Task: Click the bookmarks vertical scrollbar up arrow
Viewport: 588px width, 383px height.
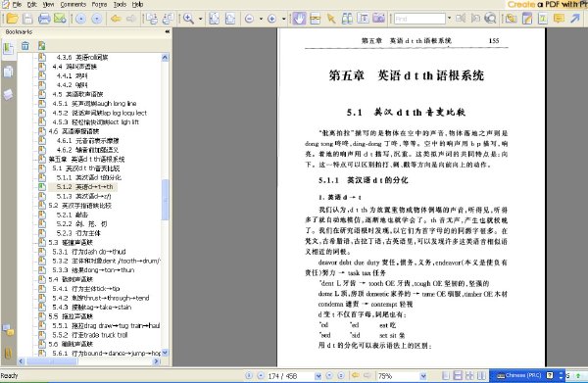Action: point(165,58)
